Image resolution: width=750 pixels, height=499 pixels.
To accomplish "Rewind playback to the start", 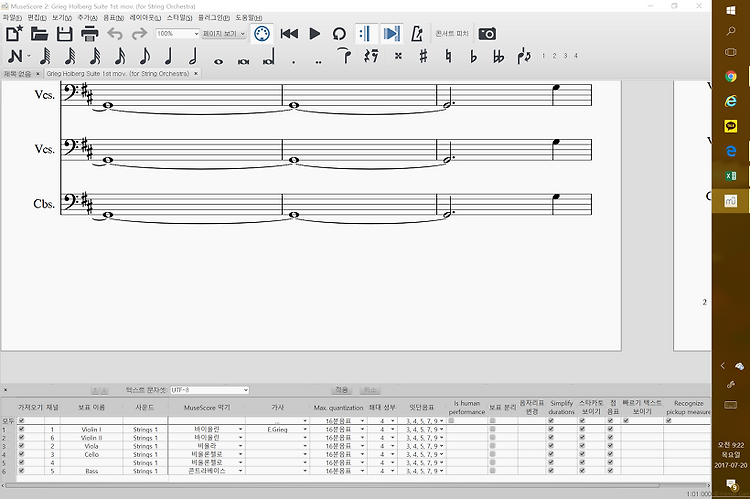I will [289, 33].
